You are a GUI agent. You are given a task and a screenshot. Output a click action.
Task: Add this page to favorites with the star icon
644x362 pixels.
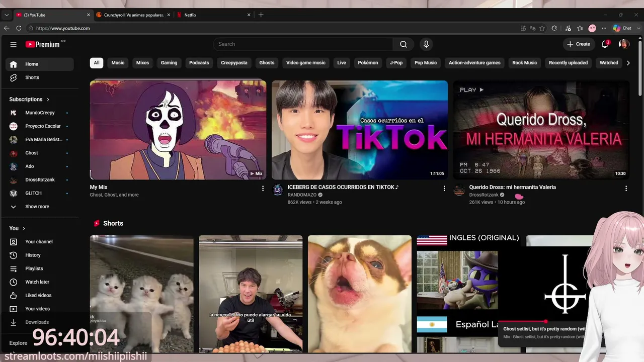tap(542, 28)
